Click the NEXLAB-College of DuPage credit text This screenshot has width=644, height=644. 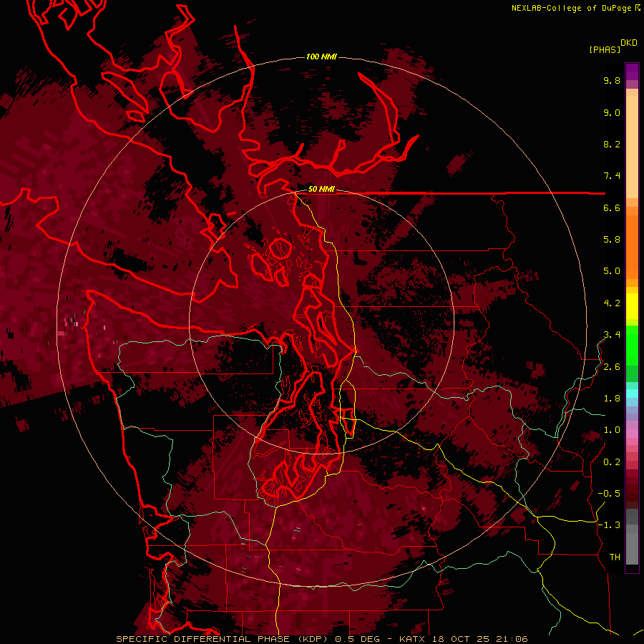571,8
